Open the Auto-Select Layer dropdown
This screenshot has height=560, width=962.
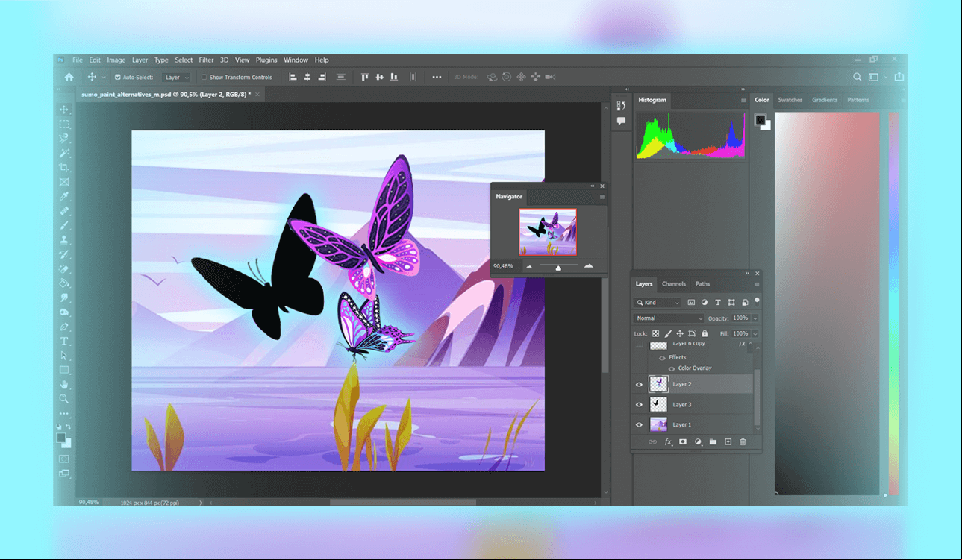click(176, 77)
